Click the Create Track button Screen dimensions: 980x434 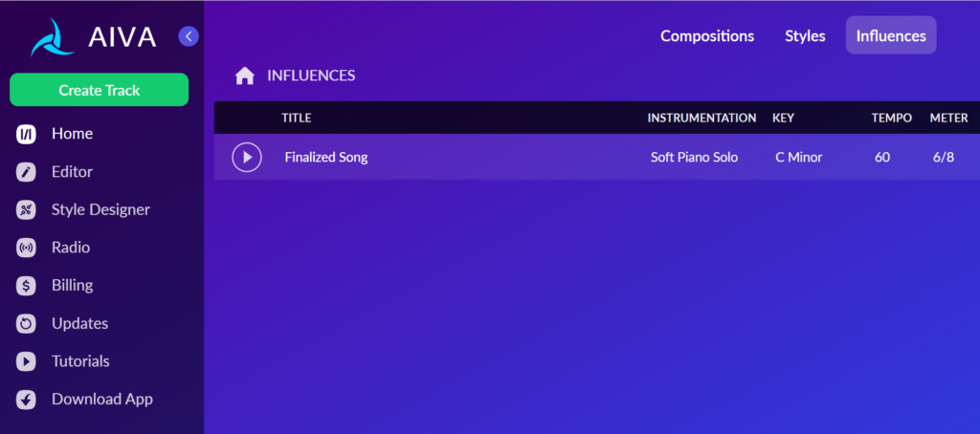pyautogui.click(x=99, y=90)
